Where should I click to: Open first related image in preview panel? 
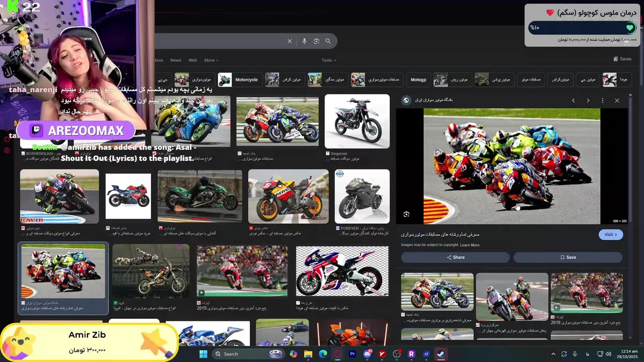[x=437, y=293]
